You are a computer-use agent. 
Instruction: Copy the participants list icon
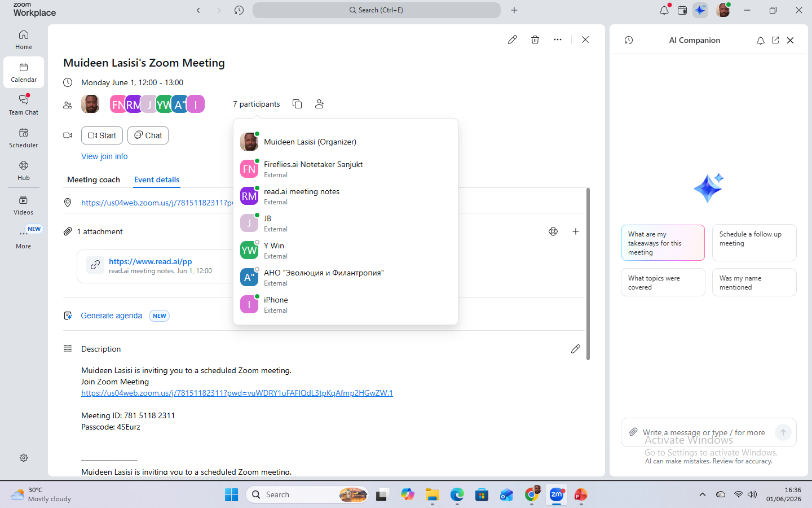pyautogui.click(x=297, y=104)
